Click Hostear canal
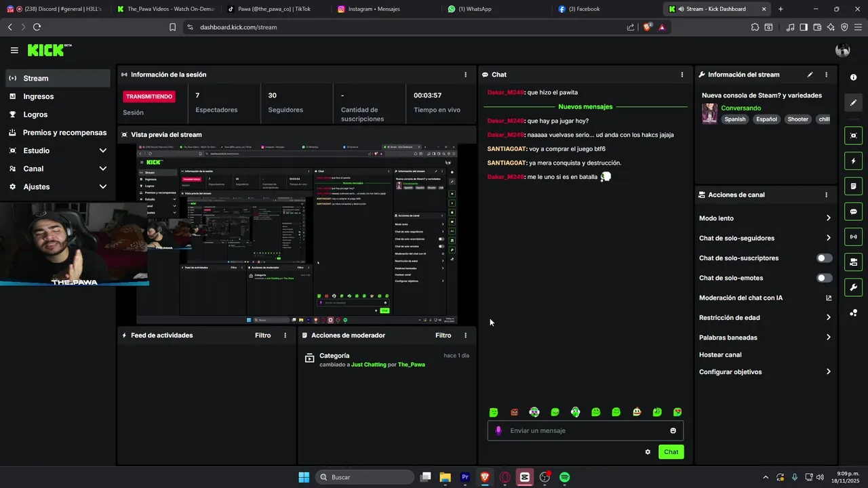868x488 pixels. pos(720,354)
